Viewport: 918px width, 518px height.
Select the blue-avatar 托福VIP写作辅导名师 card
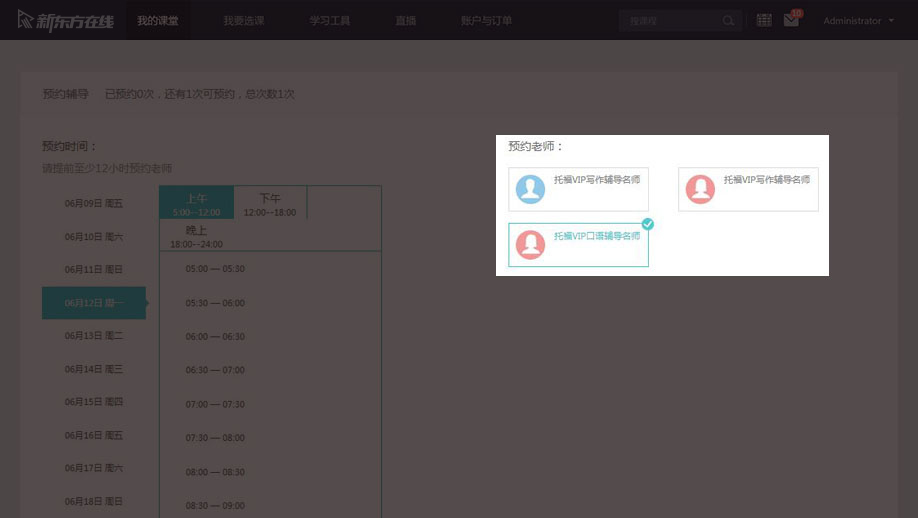pyautogui.click(x=578, y=189)
